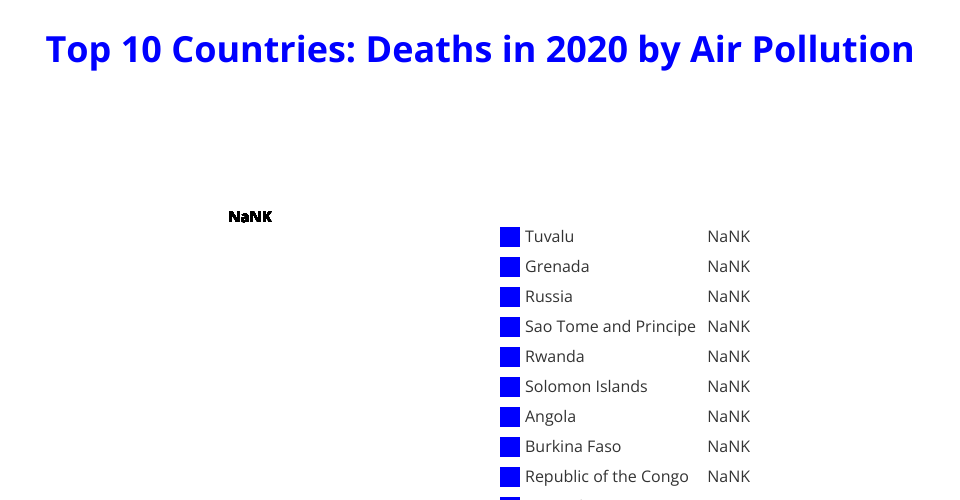Click the chart title about Air Pollution

click(480, 49)
